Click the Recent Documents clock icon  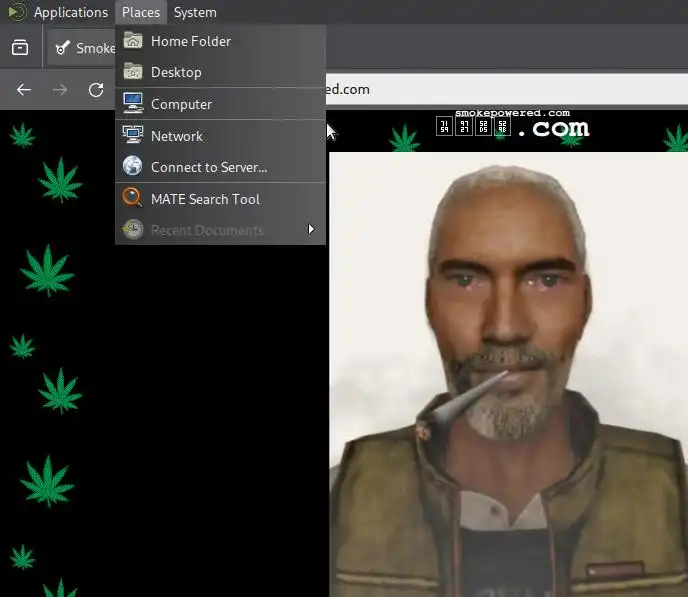coord(133,229)
